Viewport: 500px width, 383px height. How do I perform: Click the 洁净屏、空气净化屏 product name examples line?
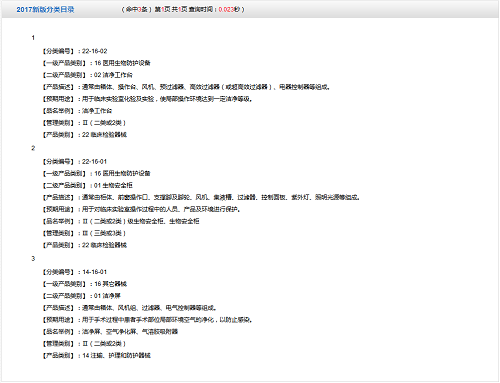point(110,332)
